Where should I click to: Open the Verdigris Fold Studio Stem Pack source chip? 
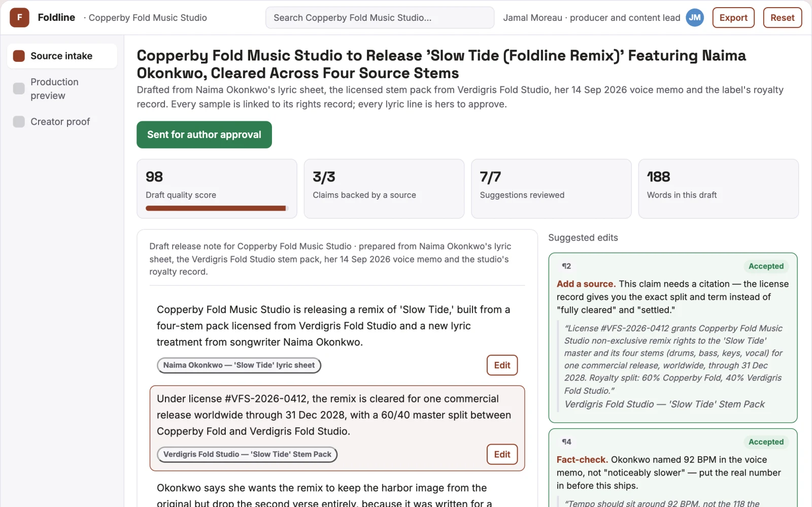pyautogui.click(x=247, y=455)
